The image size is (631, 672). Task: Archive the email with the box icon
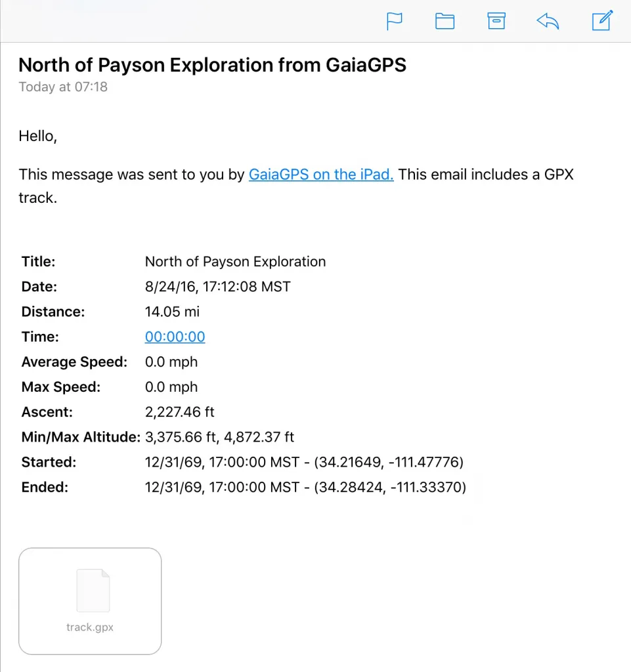pos(496,21)
